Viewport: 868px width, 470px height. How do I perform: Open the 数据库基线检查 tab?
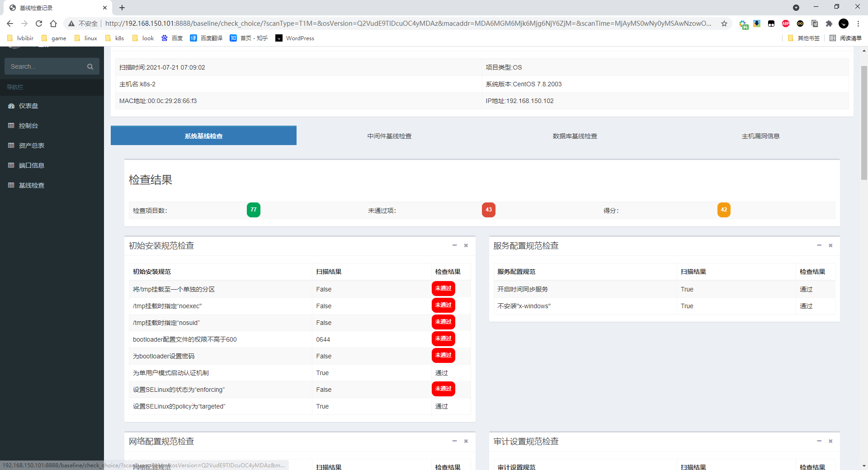[575, 136]
